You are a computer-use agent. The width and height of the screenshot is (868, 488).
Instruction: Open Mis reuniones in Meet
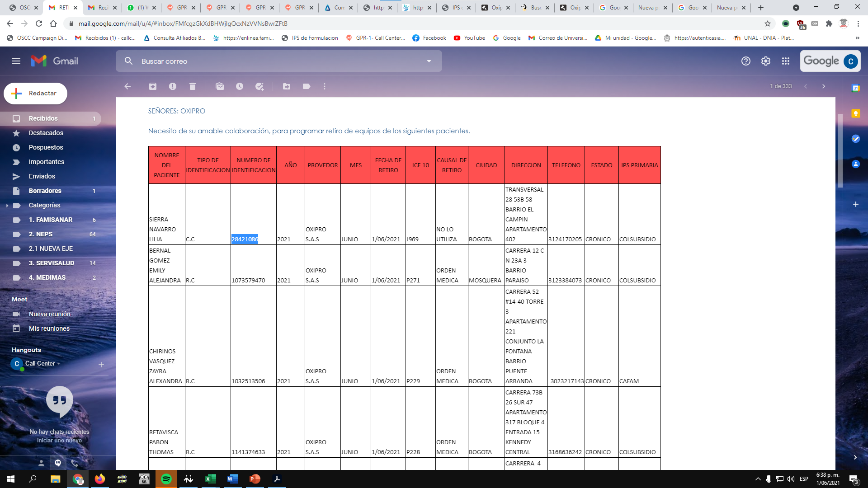(x=49, y=328)
